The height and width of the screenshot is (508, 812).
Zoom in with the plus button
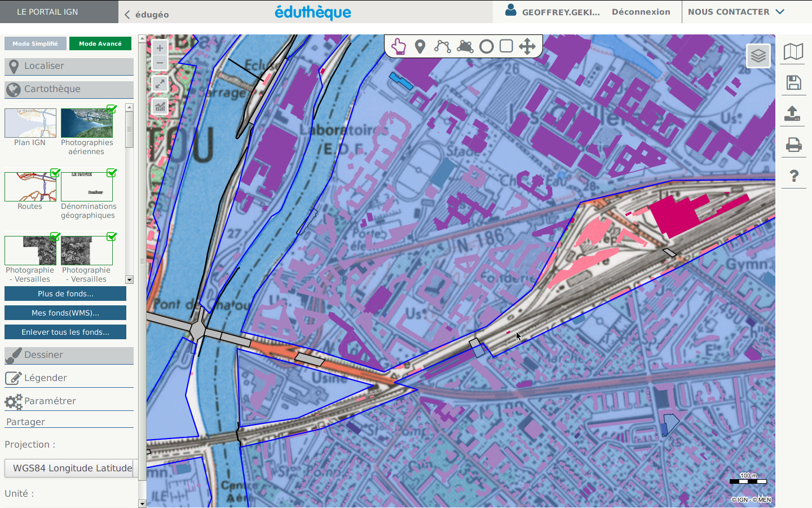tap(160, 48)
